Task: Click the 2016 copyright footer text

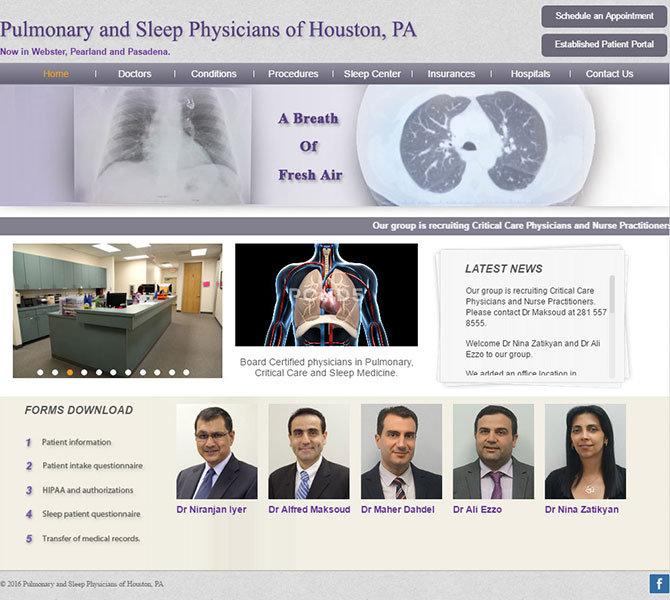Action: pos(82,584)
